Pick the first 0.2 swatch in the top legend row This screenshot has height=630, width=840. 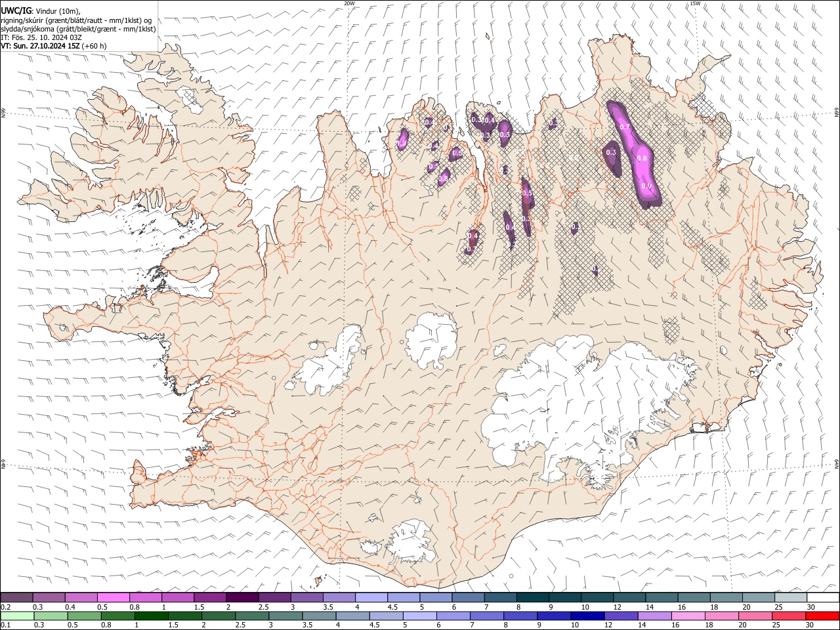(x=16, y=598)
